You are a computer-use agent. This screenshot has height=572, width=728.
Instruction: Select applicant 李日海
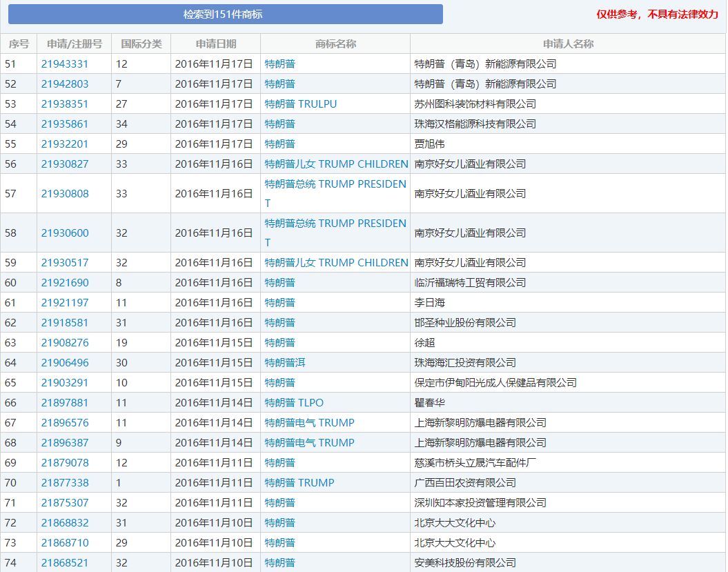[429, 302]
